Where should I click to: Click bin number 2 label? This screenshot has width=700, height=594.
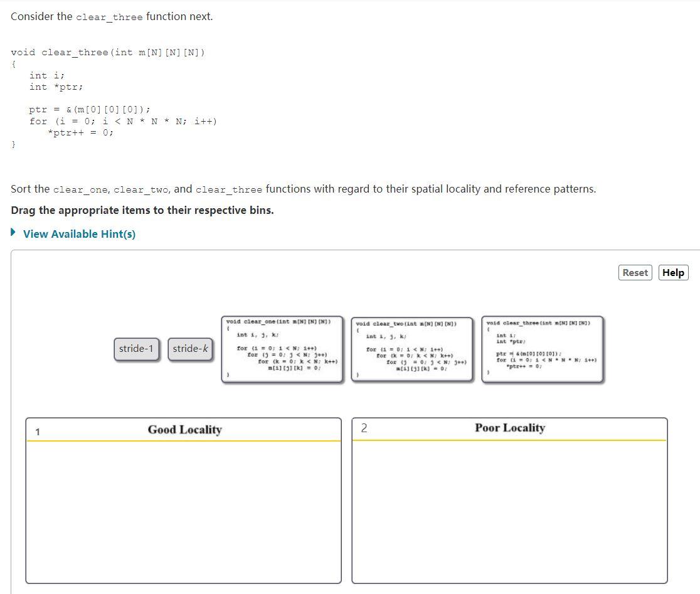pos(364,428)
